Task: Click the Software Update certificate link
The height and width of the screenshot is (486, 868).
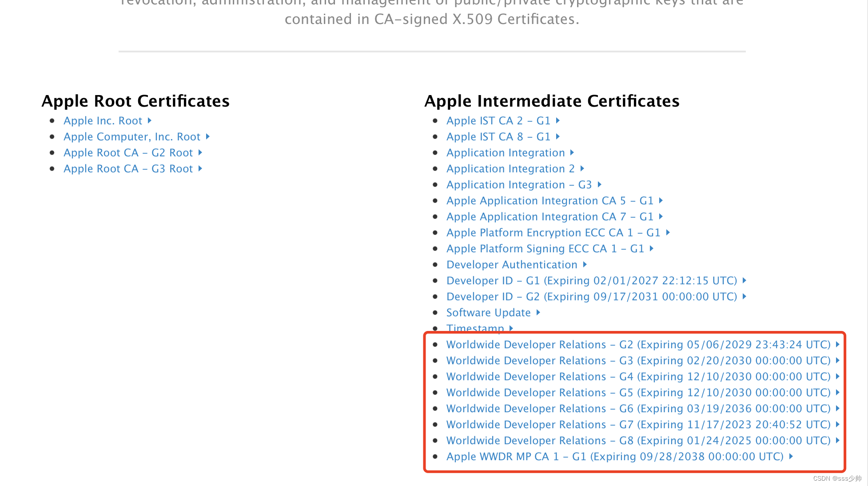Action: click(488, 313)
